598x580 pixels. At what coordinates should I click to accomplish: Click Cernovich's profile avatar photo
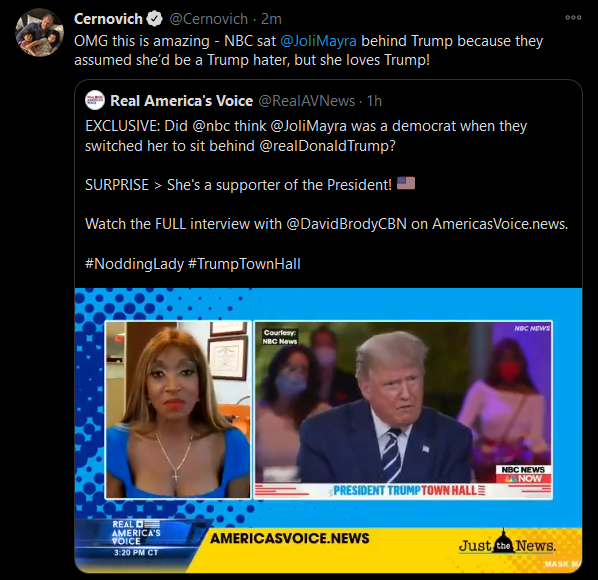pos(40,32)
